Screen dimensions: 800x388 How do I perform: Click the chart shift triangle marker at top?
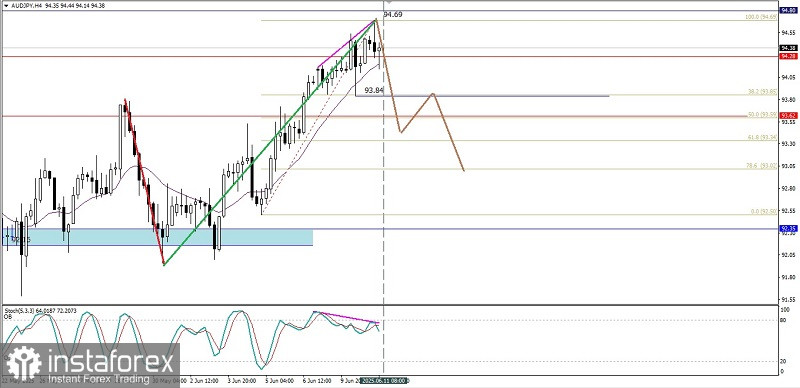[x=389, y=2]
